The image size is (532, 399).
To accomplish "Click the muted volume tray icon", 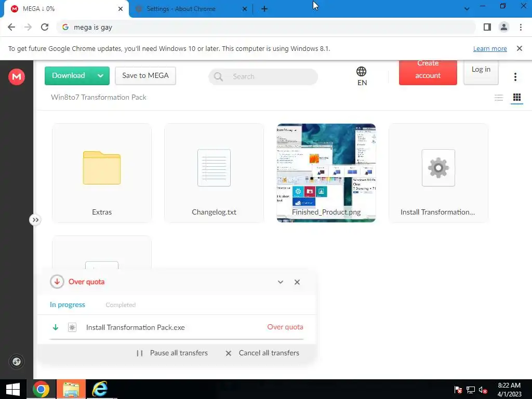I will click(483, 390).
